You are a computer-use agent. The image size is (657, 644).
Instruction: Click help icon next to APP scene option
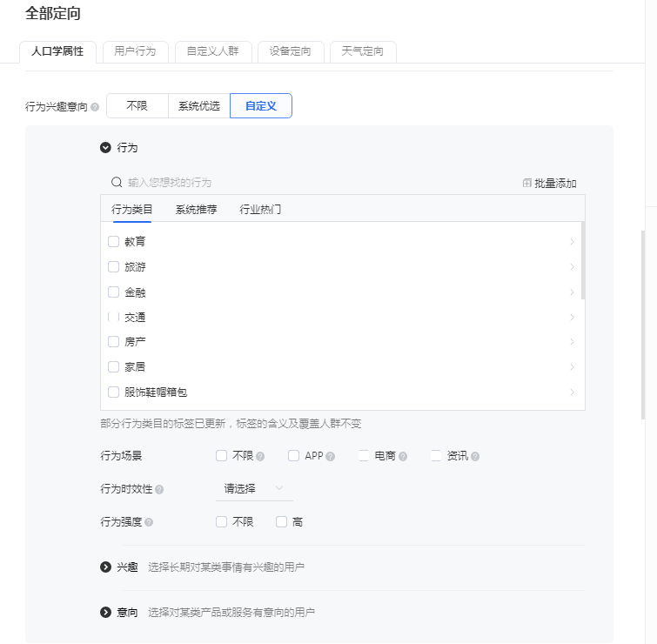pyautogui.click(x=331, y=456)
